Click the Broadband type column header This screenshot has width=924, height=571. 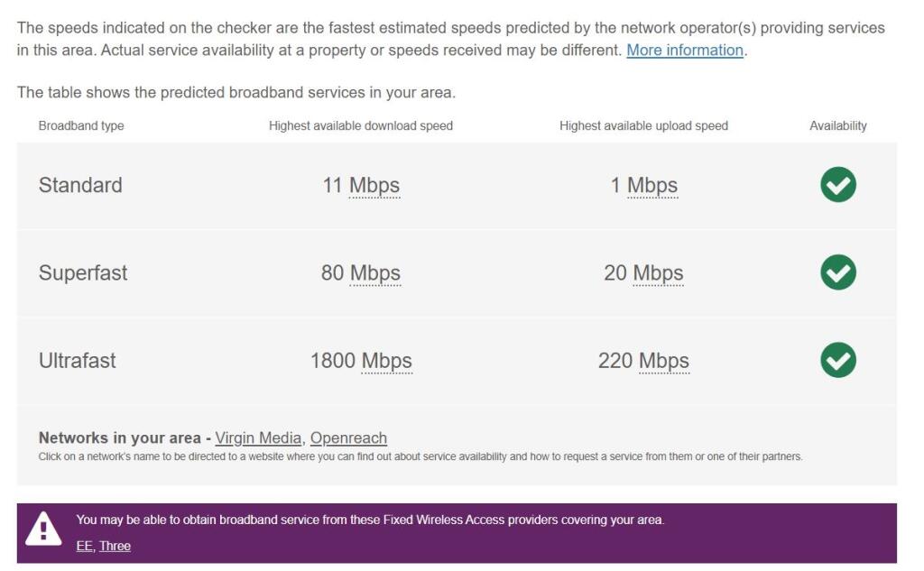click(x=81, y=126)
